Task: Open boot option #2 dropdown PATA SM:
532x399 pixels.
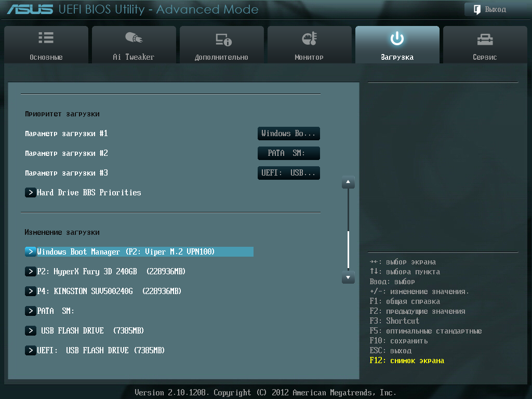Action: pyautogui.click(x=289, y=153)
